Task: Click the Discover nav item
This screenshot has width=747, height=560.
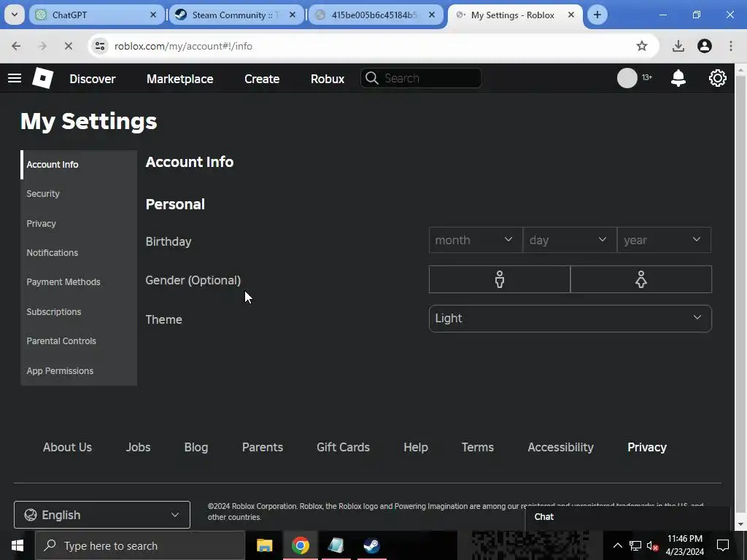Action: point(93,79)
